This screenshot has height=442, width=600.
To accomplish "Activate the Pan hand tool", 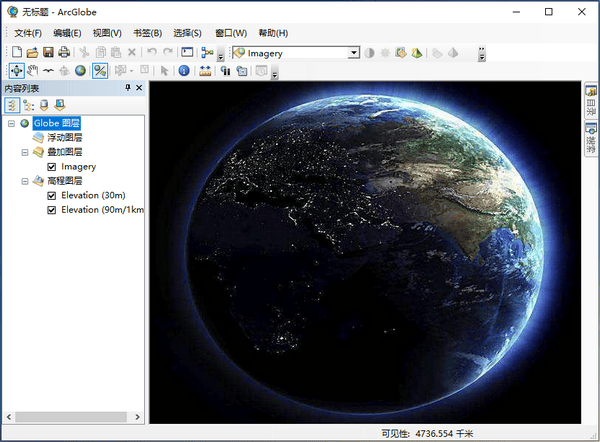I will point(32,70).
